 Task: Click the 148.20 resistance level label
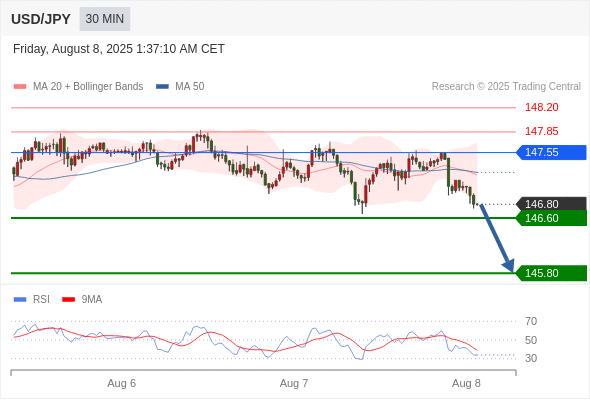541,108
